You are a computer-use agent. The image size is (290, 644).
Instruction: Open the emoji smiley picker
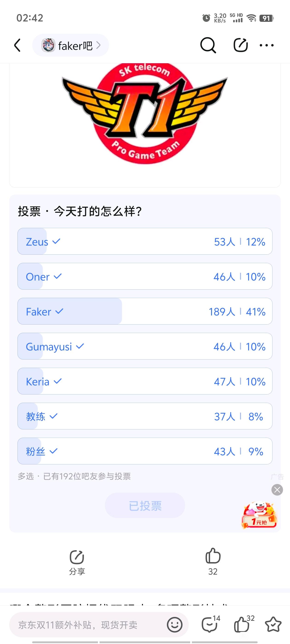(174, 625)
